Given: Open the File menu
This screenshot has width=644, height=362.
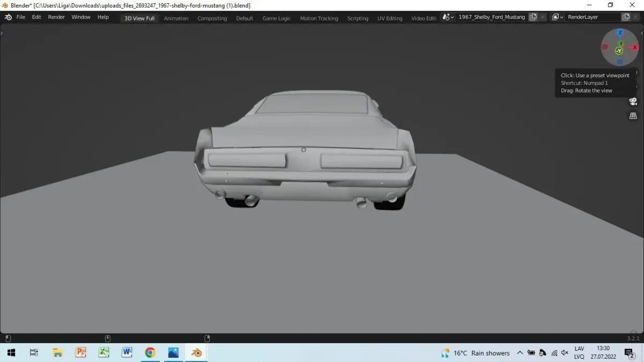Looking at the screenshot, I should pos(21,17).
